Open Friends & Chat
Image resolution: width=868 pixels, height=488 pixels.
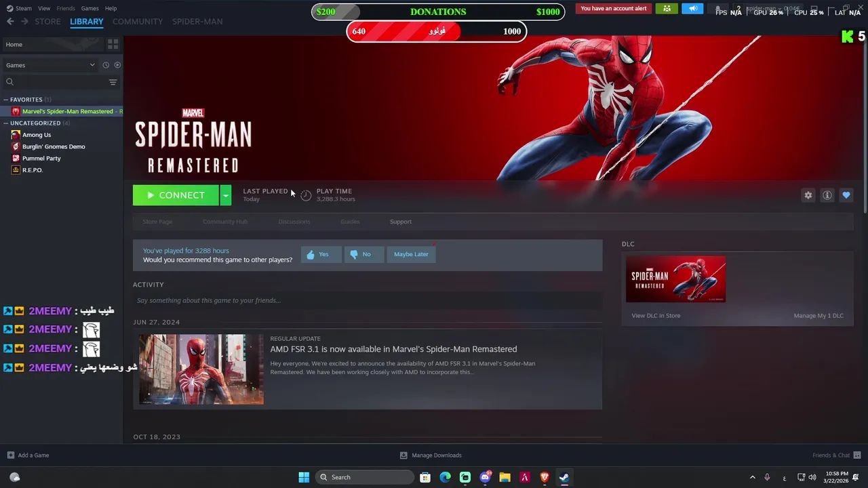tap(837, 455)
